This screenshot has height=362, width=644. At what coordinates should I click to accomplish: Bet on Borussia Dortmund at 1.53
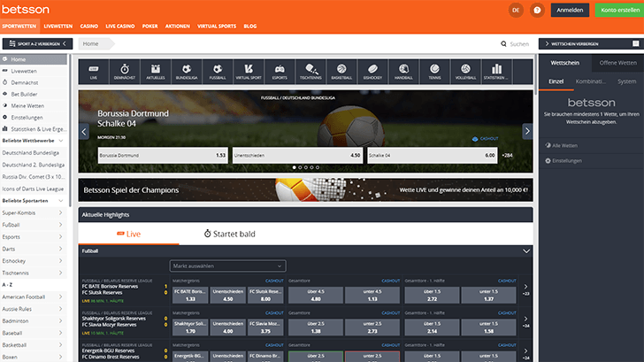coord(163,155)
